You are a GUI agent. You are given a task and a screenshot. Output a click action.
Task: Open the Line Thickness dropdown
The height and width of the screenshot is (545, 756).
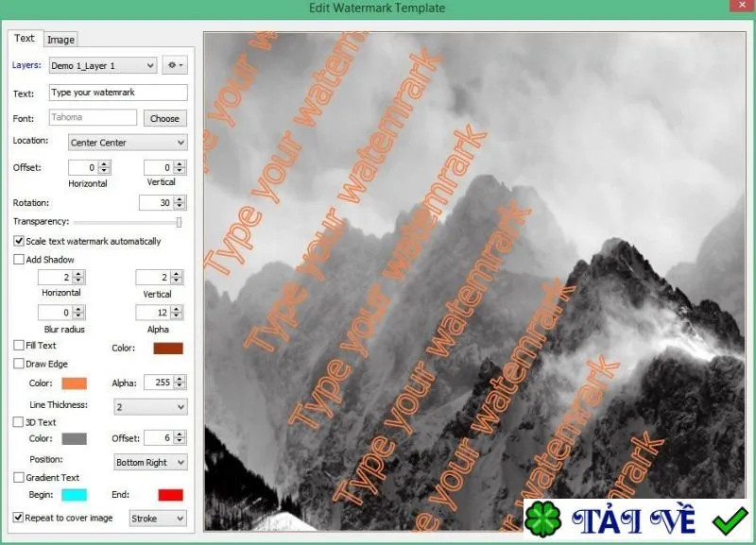pyautogui.click(x=150, y=407)
